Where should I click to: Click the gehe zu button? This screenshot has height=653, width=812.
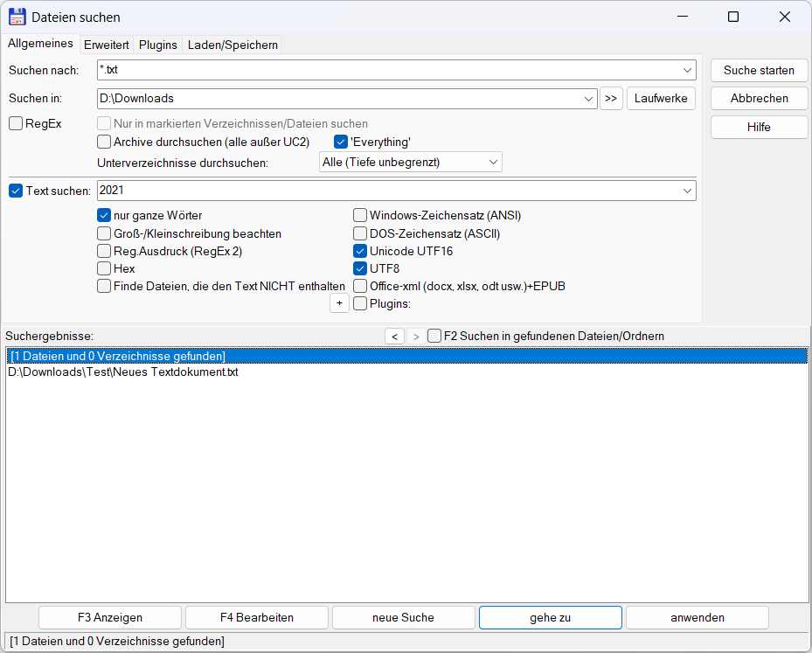551,618
